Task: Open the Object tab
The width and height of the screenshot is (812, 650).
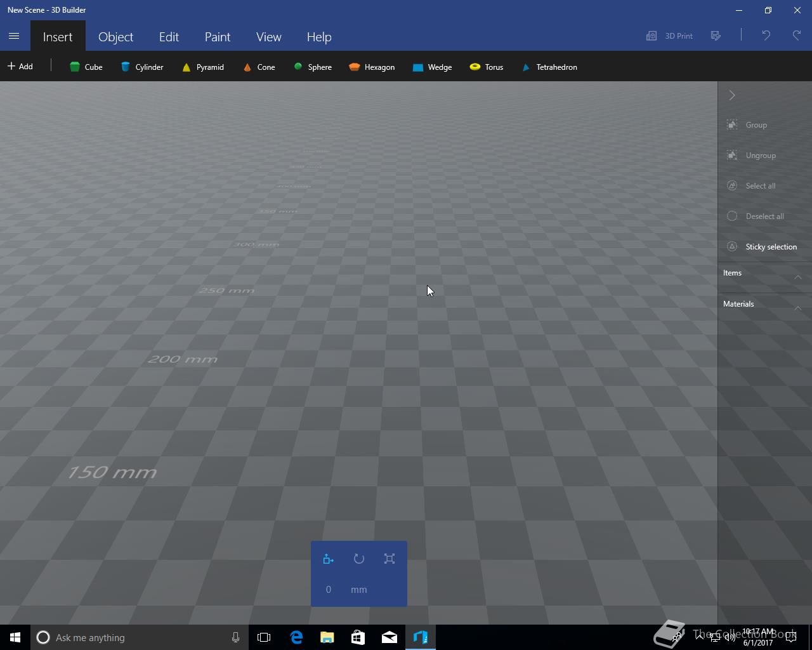Action: click(115, 37)
